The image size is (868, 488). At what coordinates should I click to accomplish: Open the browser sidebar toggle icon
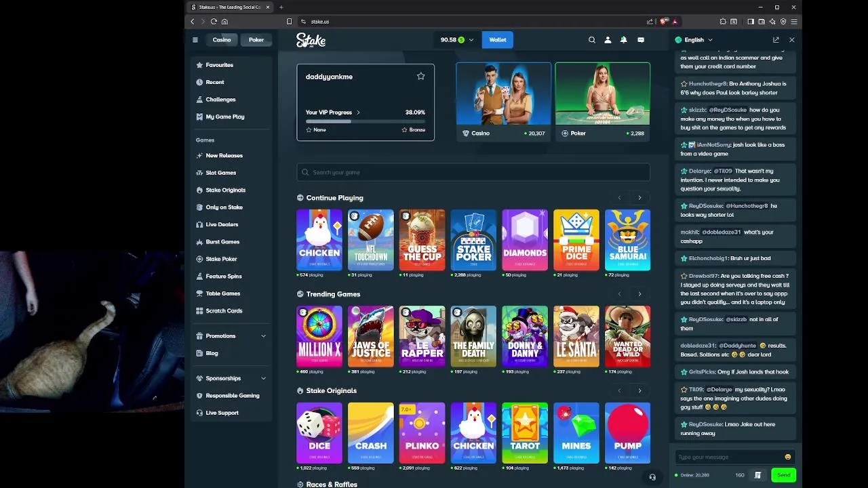coord(751,22)
